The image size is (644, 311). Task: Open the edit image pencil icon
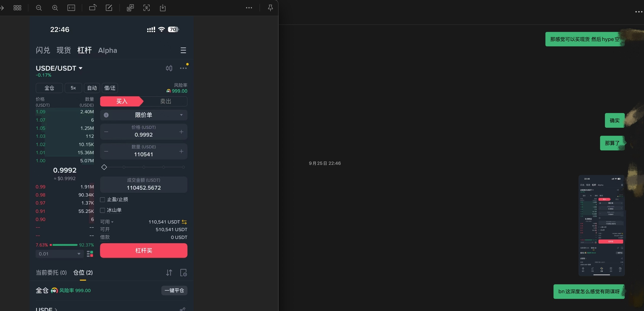[109, 8]
